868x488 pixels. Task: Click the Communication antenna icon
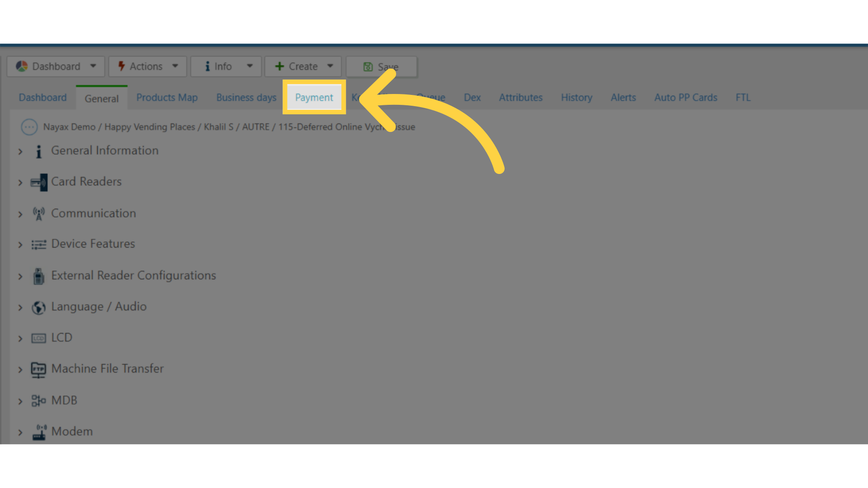coord(38,213)
